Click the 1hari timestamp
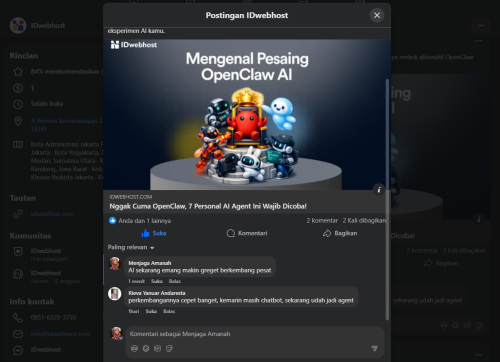 tap(134, 311)
